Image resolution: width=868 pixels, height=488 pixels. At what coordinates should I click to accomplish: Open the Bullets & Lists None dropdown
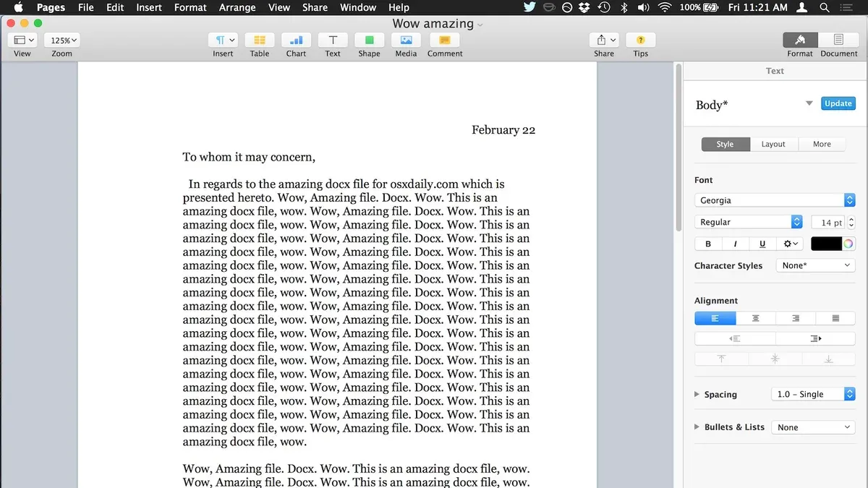814,427
